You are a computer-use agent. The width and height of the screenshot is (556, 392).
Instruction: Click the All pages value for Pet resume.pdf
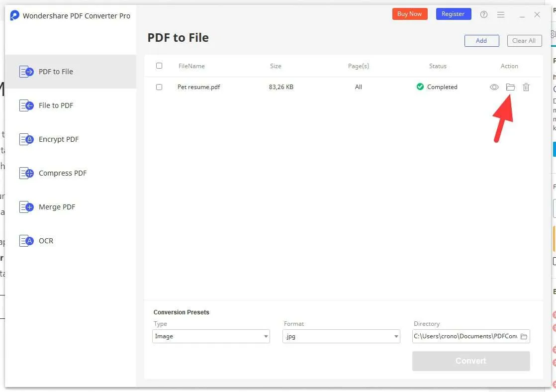(x=359, y=87)
